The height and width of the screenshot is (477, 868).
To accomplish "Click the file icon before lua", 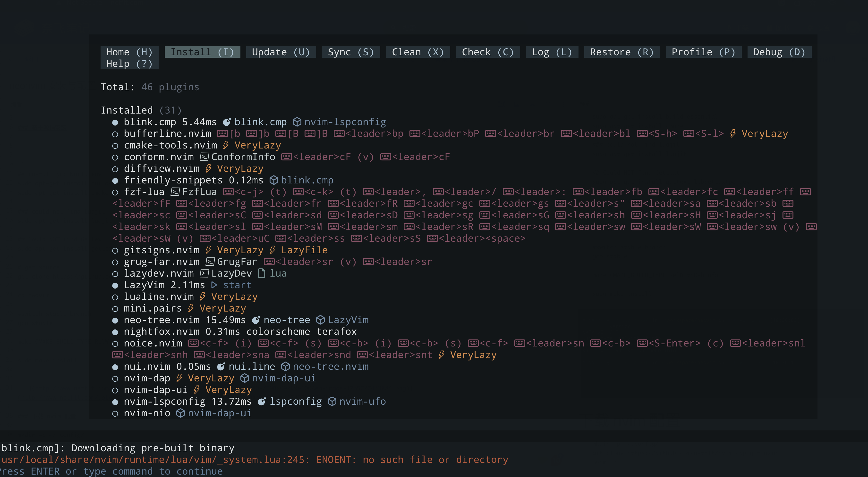I will pos(262,273).
